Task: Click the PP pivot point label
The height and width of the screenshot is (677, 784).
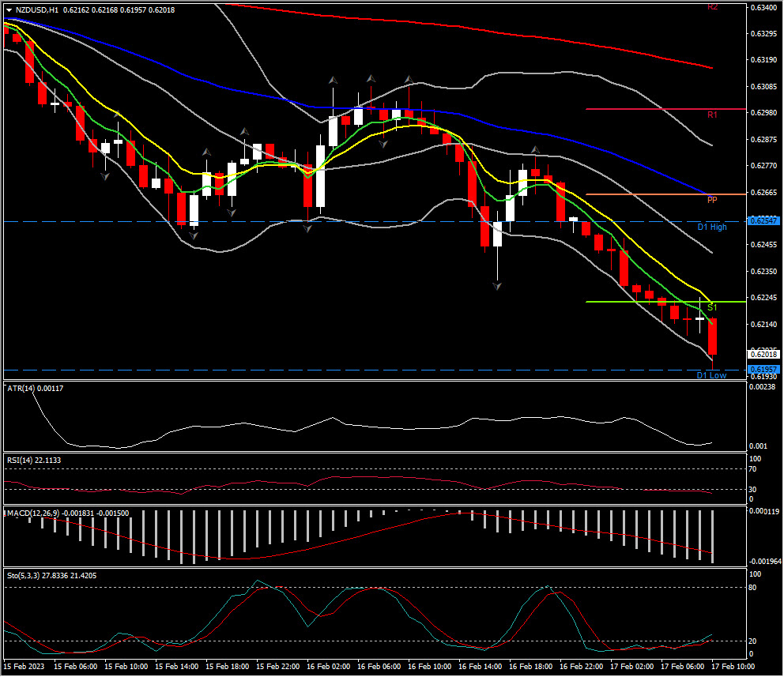Action: pos(711,201)
